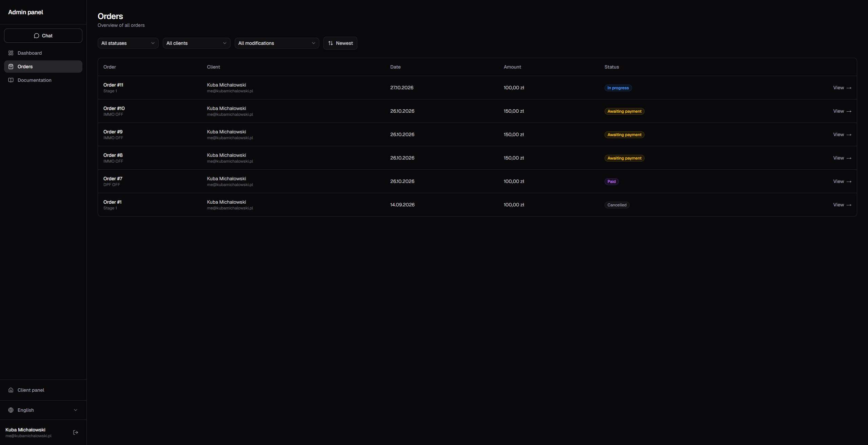Image resolution: width=868 pixels, height=445 pixels.
Task: Click the Status column header
Action: tap(612, 67)
